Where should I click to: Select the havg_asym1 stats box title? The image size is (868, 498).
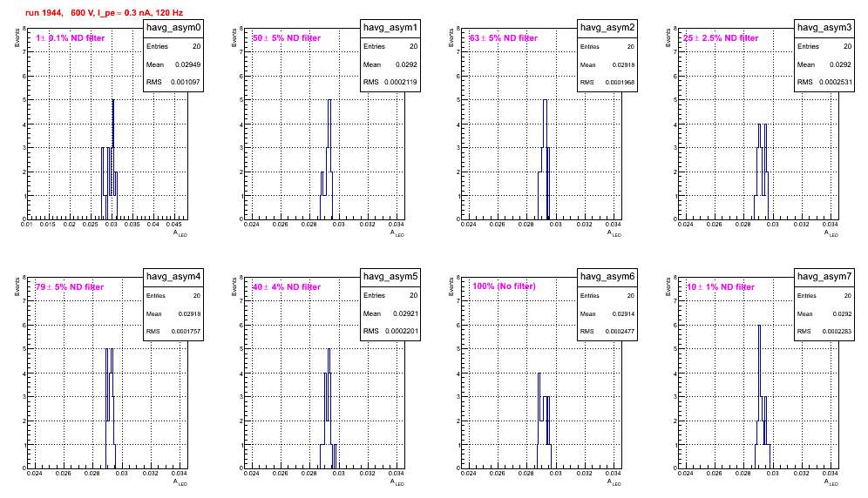point(390,27)
